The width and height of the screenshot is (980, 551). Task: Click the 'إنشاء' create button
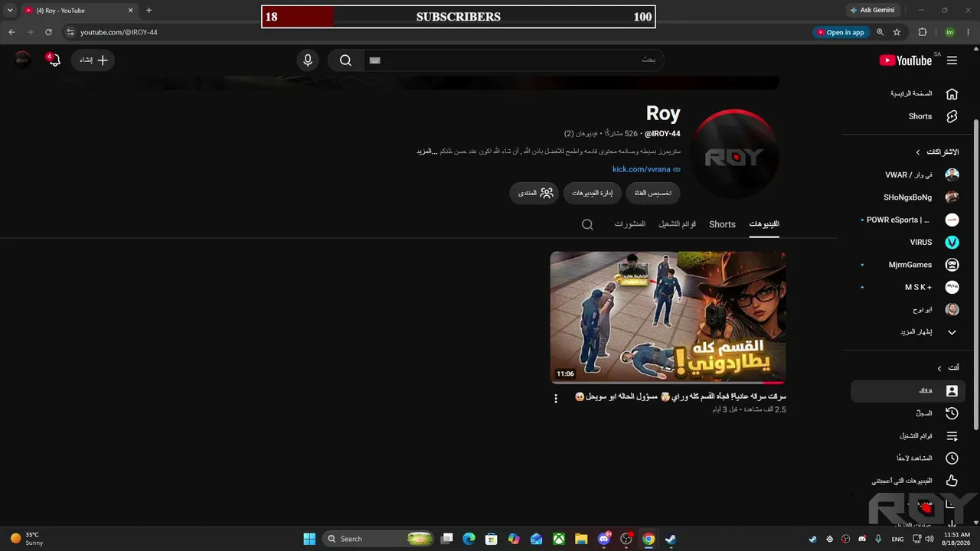click(93, 60)
